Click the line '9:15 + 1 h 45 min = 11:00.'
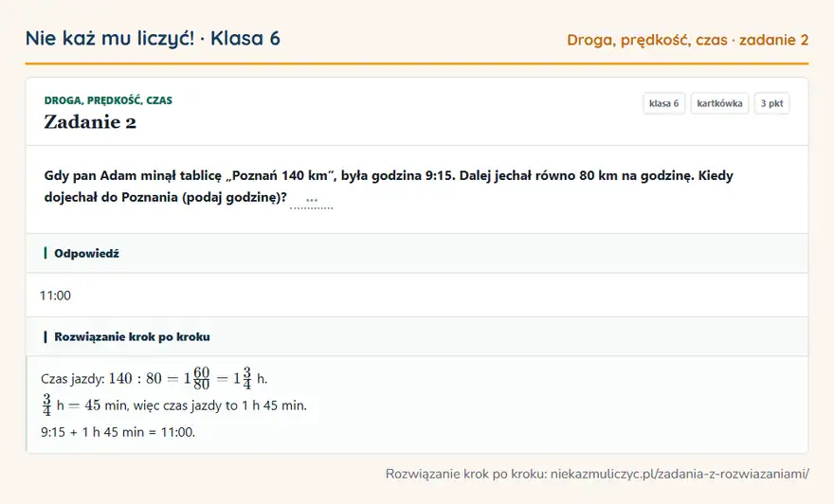The width and height of the screenshot is (834, 504). (118, 432)
